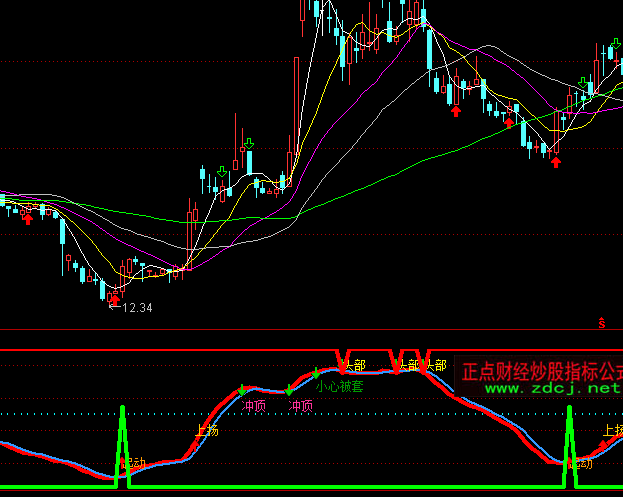Click the 小心被套 warning label

click(339, 386)
